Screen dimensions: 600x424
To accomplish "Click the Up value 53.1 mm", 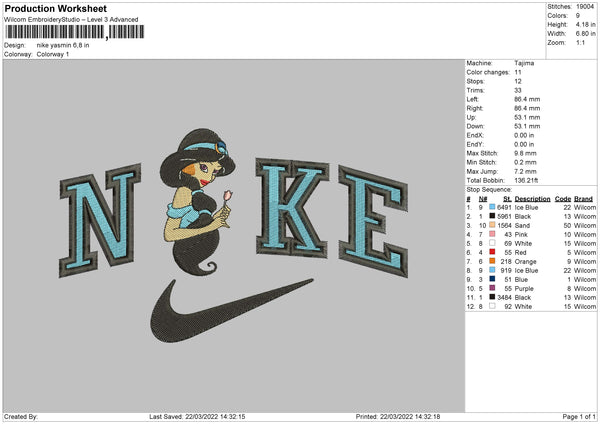I will [x=527, y=117].
